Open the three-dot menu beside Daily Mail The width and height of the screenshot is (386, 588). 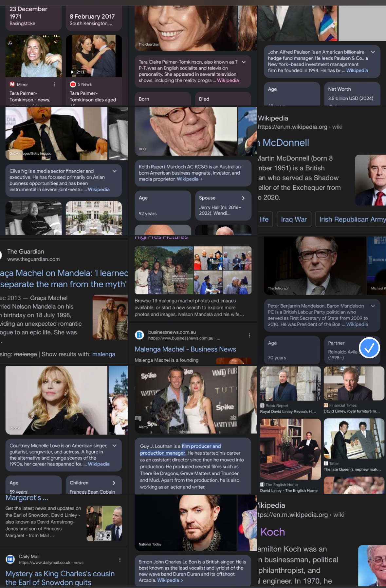pos(120,560)
